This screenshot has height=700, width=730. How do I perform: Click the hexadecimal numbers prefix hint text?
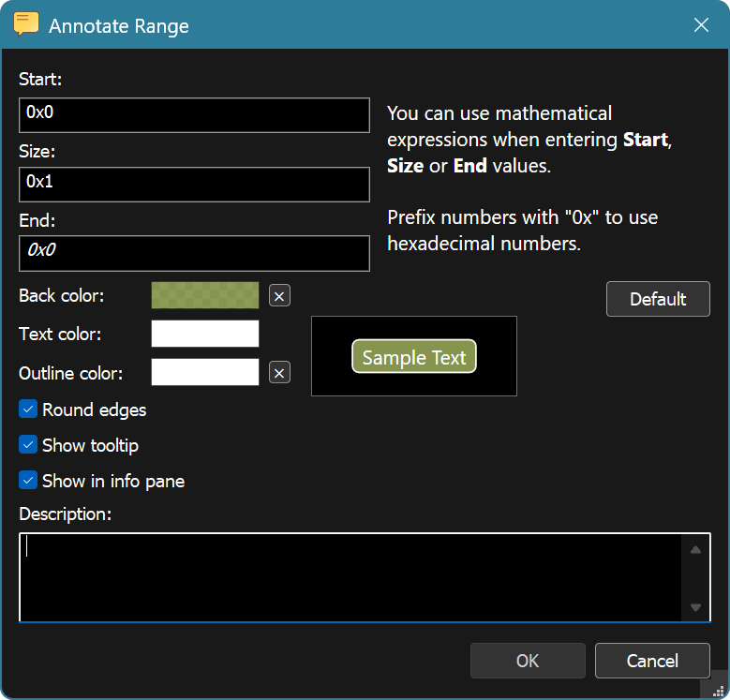522,231
